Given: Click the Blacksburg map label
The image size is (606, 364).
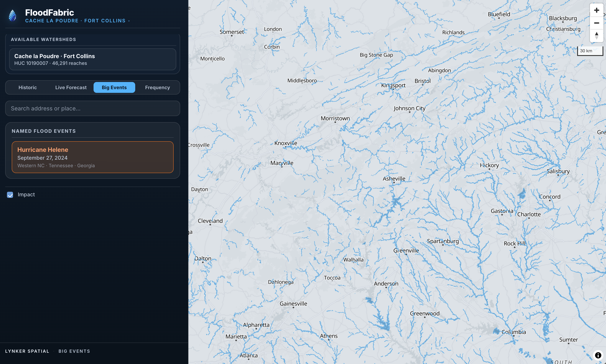Looking at the screenshot, I should pos(563,18).
